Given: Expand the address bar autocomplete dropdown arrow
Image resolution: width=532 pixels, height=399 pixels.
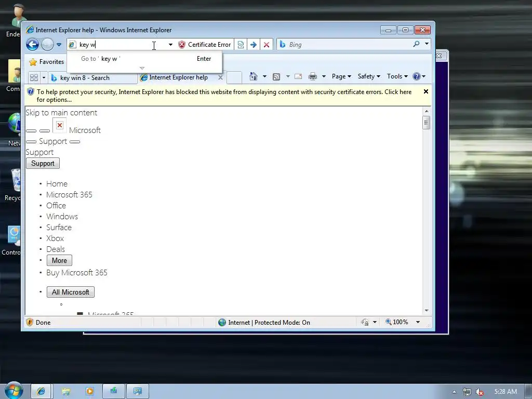Looking at the screenshot, I should pos(170,45).
